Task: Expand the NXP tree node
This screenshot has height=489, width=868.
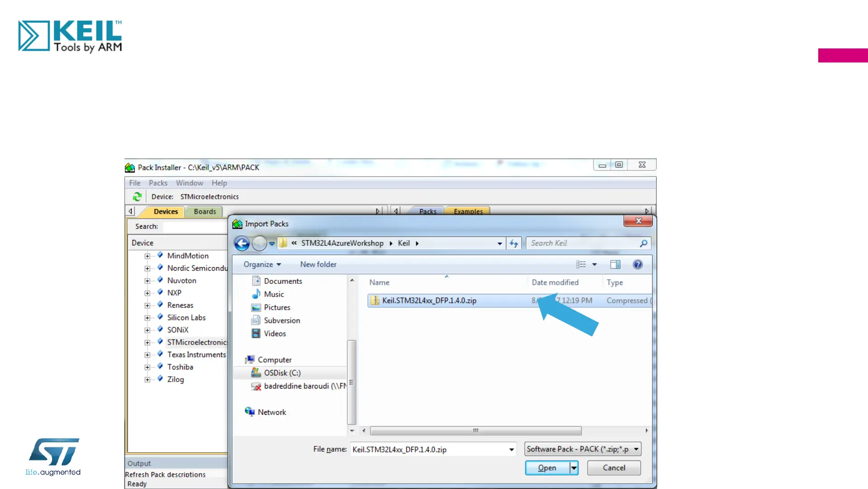Action: (147, 293)
